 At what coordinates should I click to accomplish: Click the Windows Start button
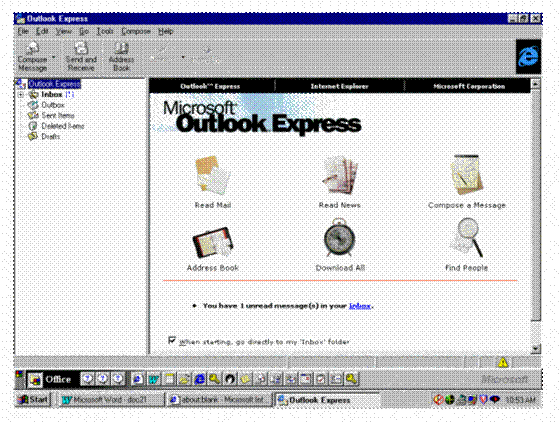point(34,400)
